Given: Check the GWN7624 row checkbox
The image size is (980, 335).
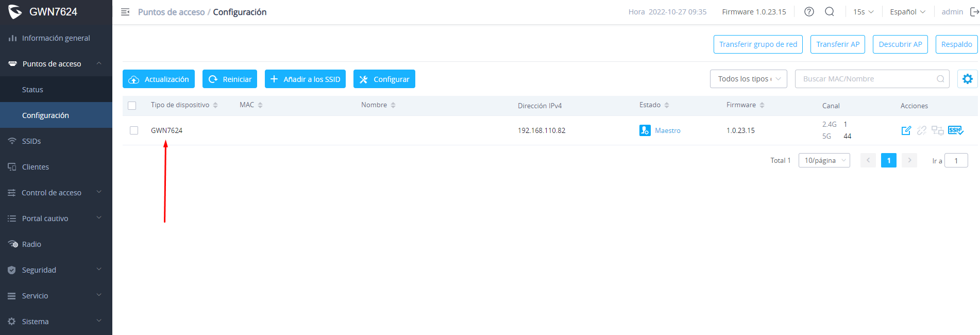Looking at the screenshot, I should point(134,130).
